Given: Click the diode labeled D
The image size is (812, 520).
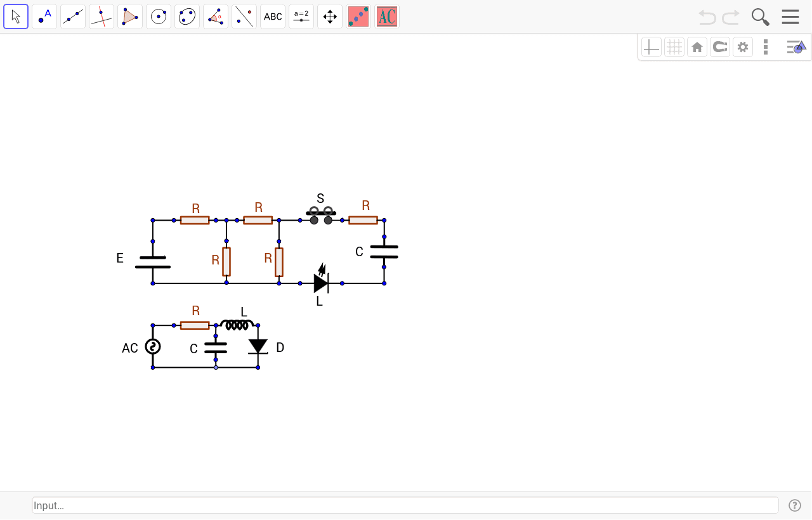Looking at the screenshot, I should click(258, 346).
